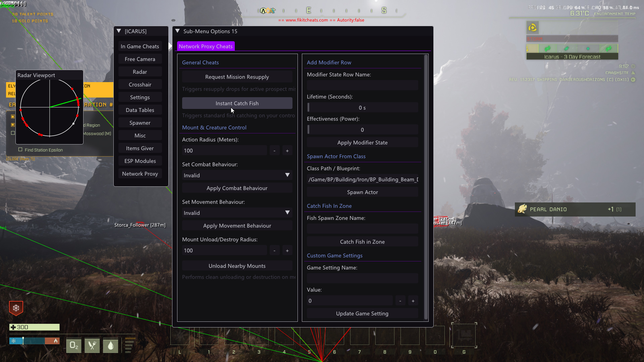The image size is (644, 362).
Task: Click Unload Nearby Mounts button
Action: [x=237, y=266]
